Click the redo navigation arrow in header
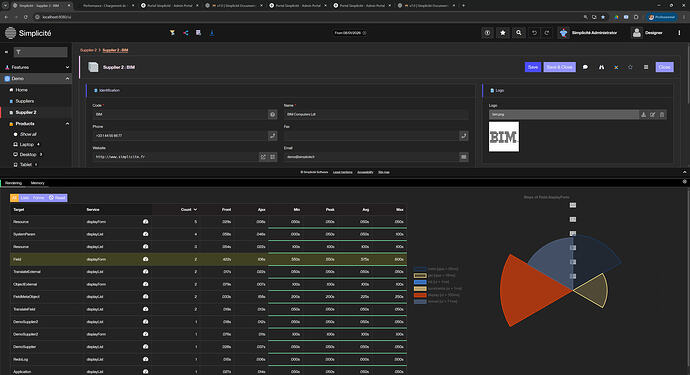Screen dimensions: 690x375 coord(547,33)
